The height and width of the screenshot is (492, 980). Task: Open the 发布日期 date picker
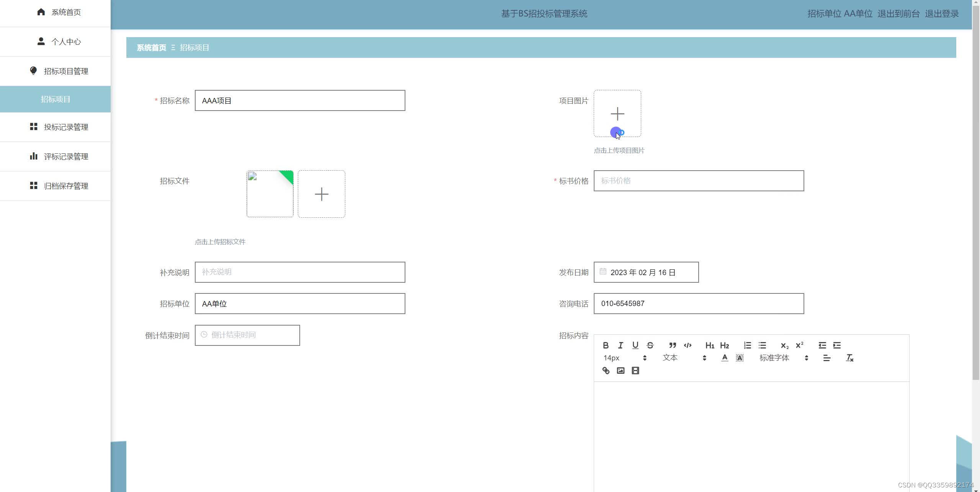click(x=646, y=272)
